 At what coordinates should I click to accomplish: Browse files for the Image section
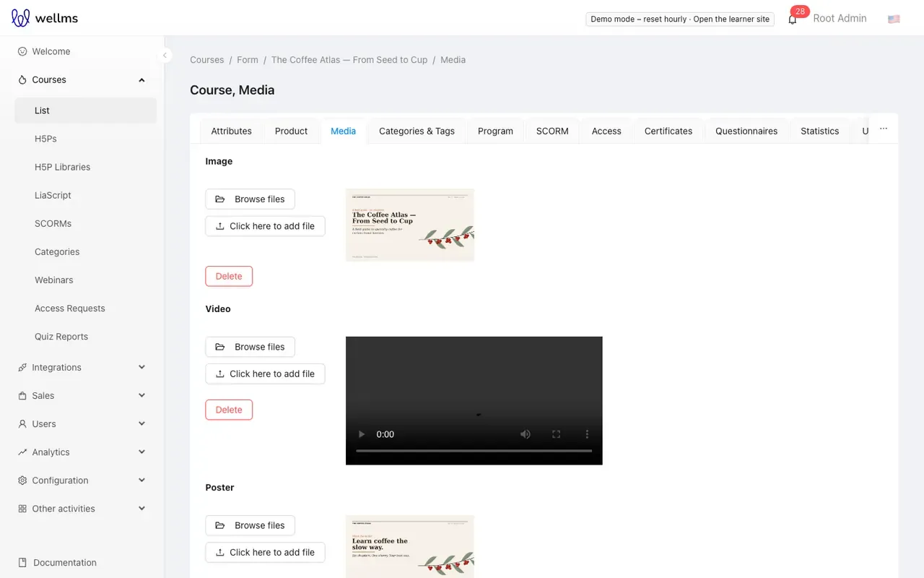pos(250,199)
